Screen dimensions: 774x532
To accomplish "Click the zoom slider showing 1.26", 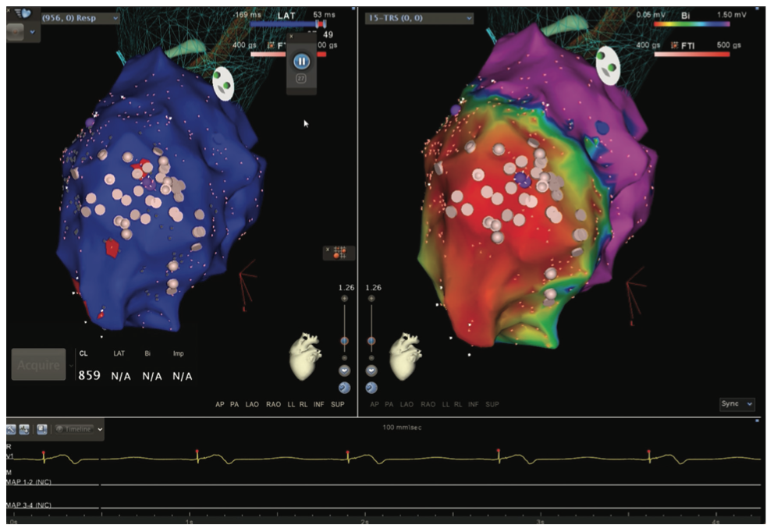I will 344,340.
